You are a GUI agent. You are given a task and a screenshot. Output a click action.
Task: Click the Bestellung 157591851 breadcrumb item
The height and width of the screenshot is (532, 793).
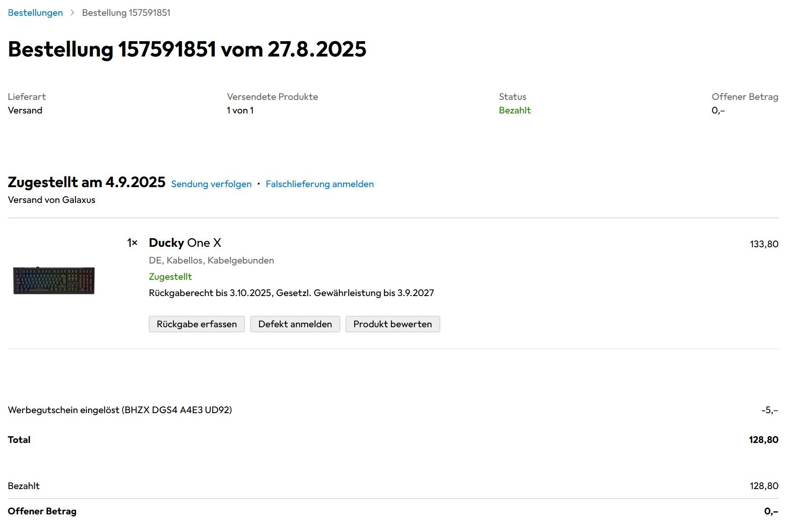(x=126, y=13)
